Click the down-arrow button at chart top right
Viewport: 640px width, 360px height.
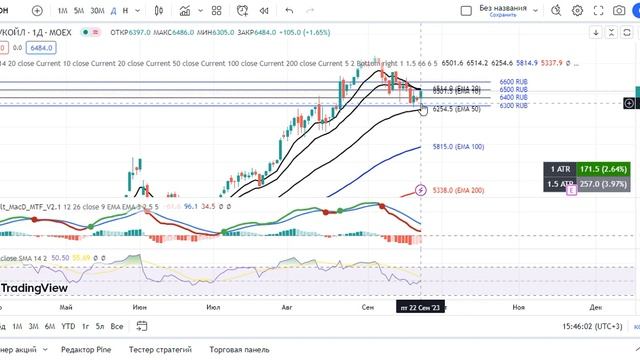coord(596,33)
